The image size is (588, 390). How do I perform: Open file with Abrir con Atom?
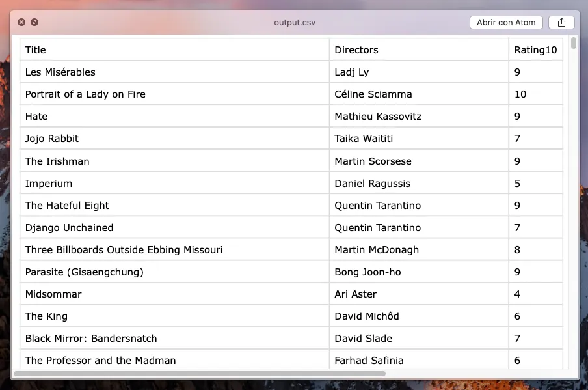[506, 23]
